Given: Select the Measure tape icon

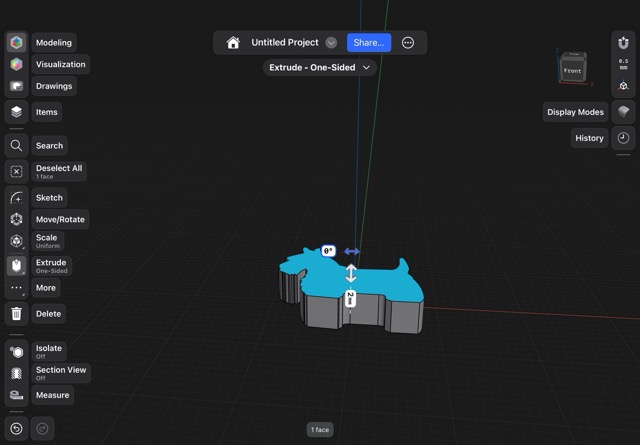Looking at the screenshot, I should coord(16,395).
